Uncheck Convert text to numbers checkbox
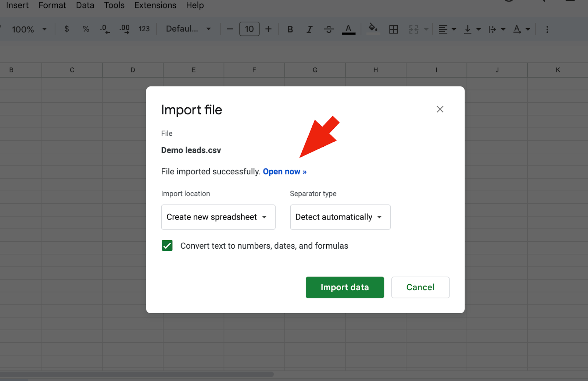The height and width of the screenshot is (381, 588). click(167, 246)
